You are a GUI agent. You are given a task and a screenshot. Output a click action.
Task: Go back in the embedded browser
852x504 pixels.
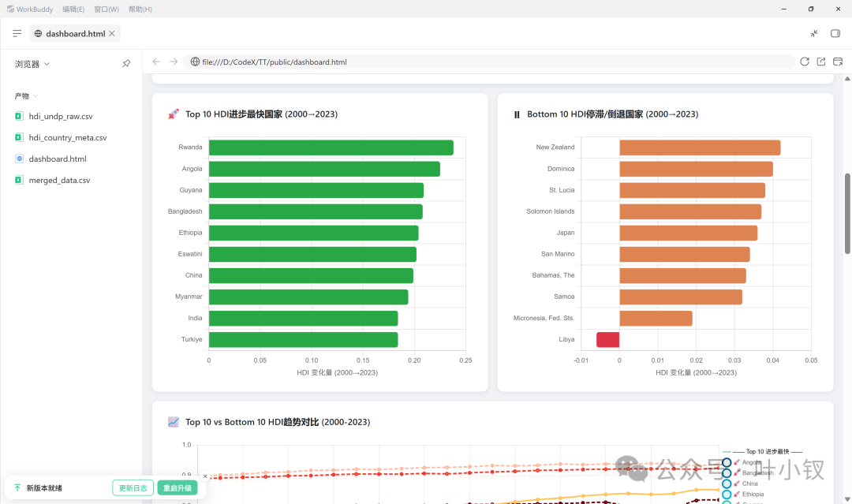coord(156,62)
